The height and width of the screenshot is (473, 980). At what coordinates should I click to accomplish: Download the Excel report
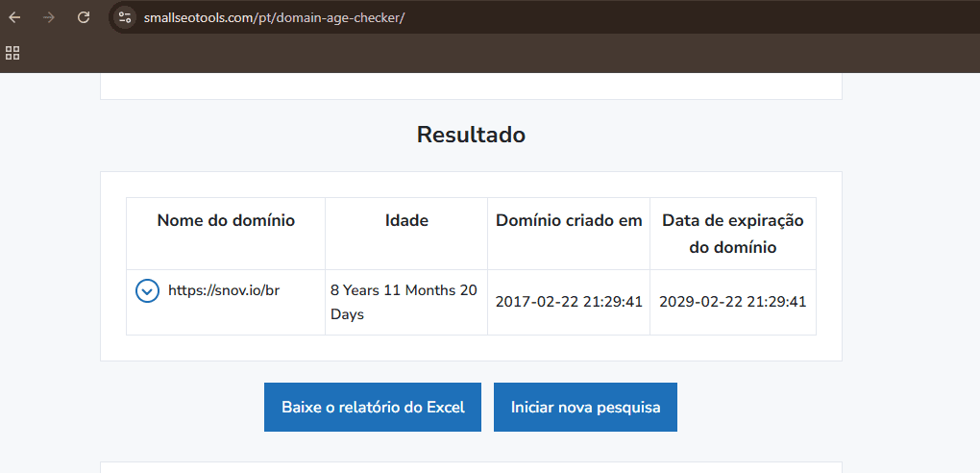373,407
